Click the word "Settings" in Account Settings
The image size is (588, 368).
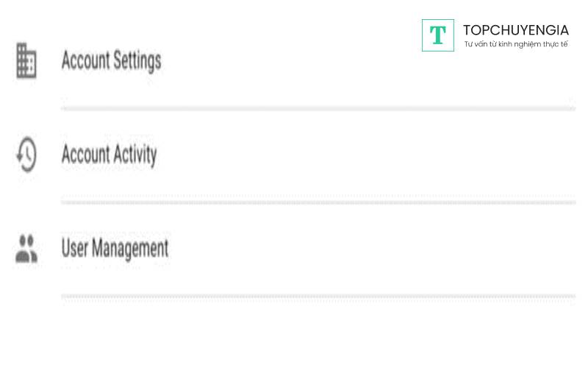(x=137, y=60)
